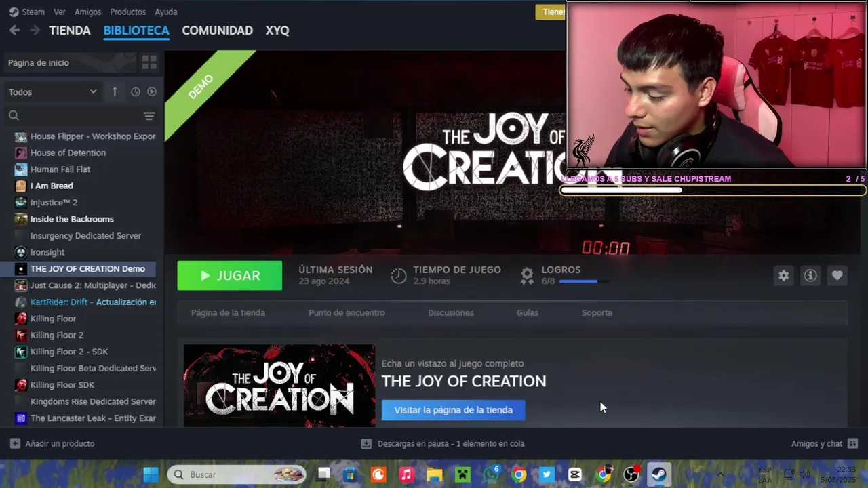
Task: Open OBS Studio from the taskbar
Action: pos(631,474)
